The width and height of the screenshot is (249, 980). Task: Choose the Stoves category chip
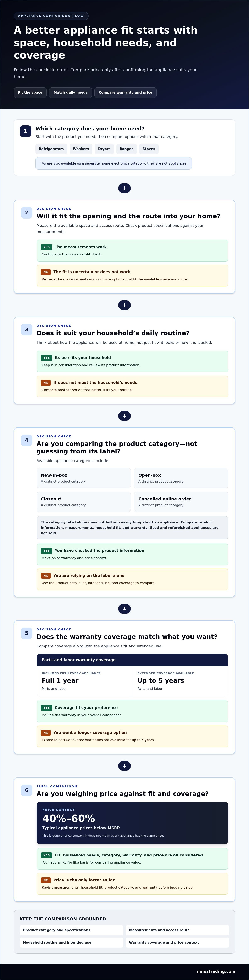point(149,149)
